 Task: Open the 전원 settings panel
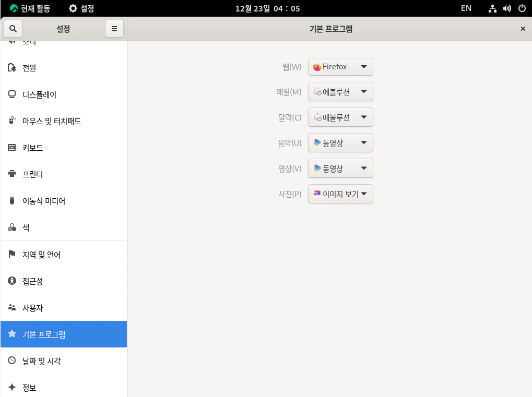click(x=64, y=68)
